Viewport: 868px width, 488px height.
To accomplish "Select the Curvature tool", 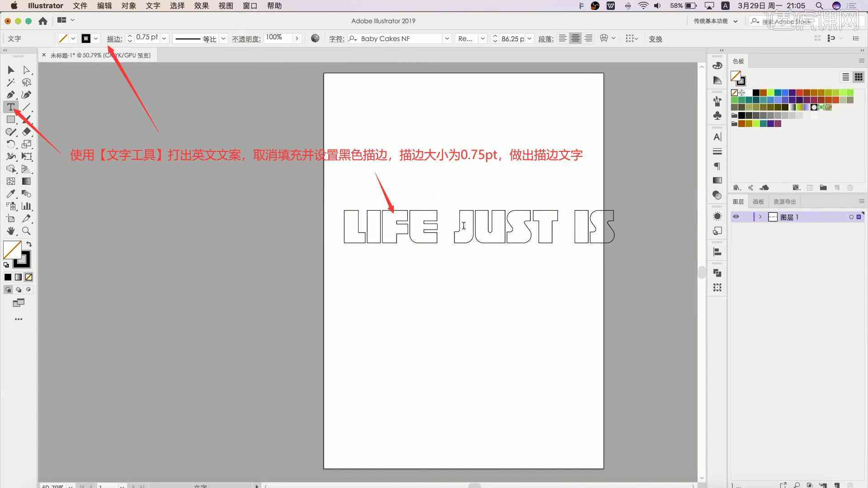I will coord(27,95).
